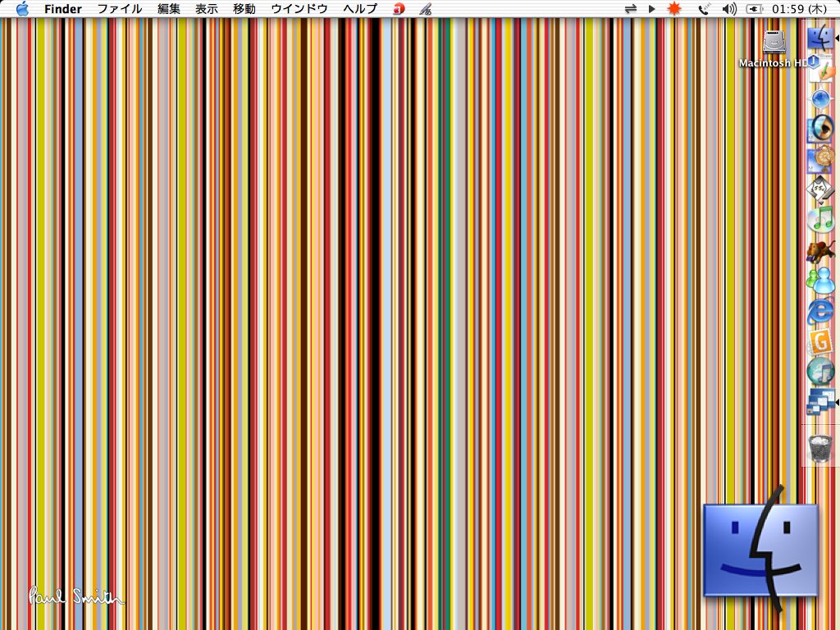This screenshot has width=840, height=630.
Task: Click the red ATOK menu bar icon
Action: pyautogui.click(x=399, y=9)
